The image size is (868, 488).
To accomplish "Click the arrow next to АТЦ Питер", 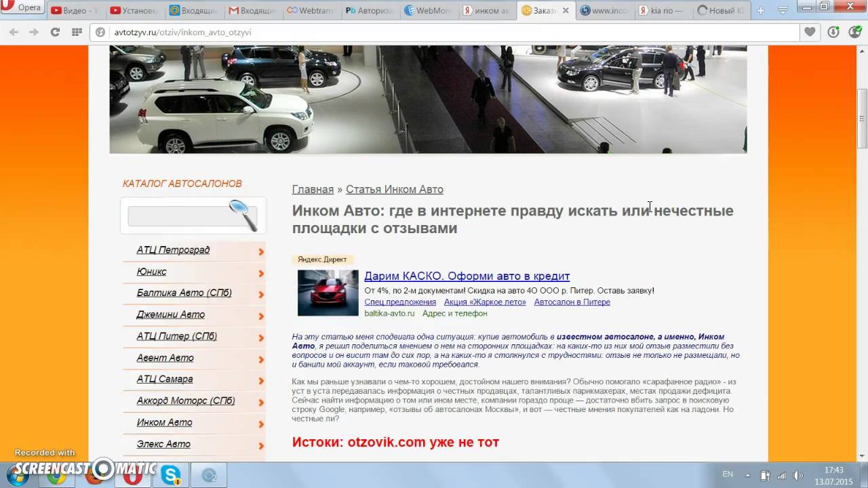I will point(261,338).
